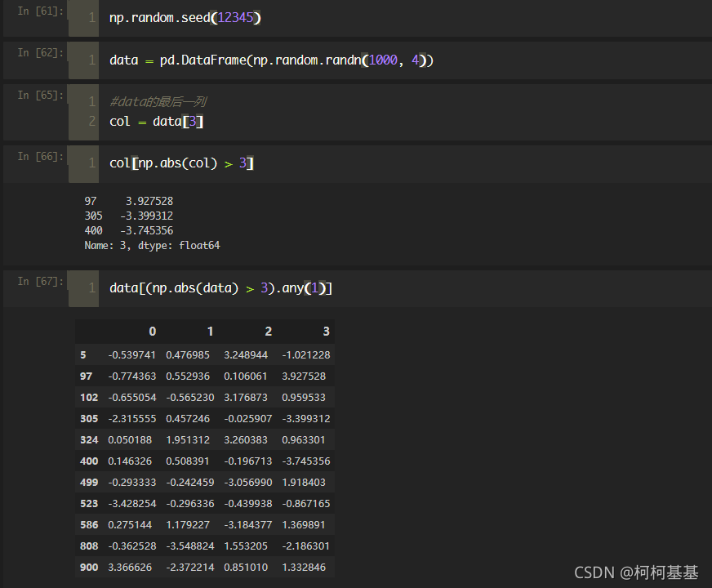
Task: Click the cell value -2.315555
Action: point(132,419)
